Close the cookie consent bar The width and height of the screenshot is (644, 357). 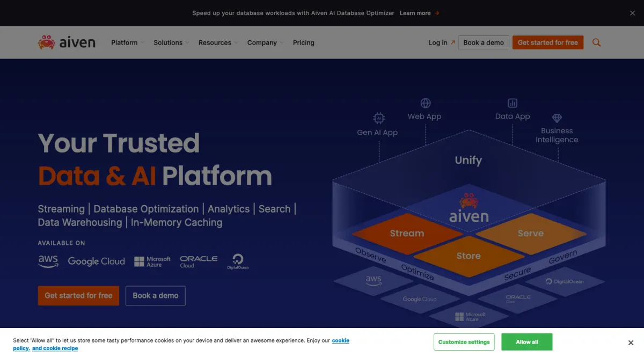[x=631, y=343]
